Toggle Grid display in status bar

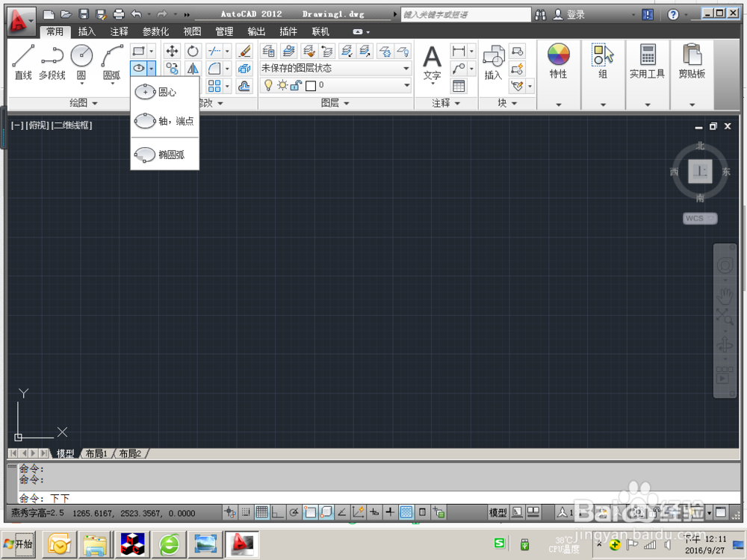coord(261,512)
